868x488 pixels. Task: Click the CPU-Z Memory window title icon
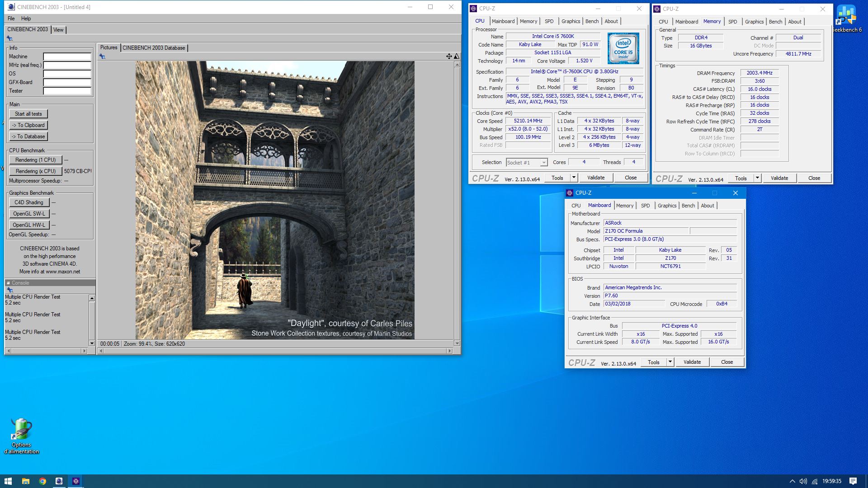[x=657, y=9]
